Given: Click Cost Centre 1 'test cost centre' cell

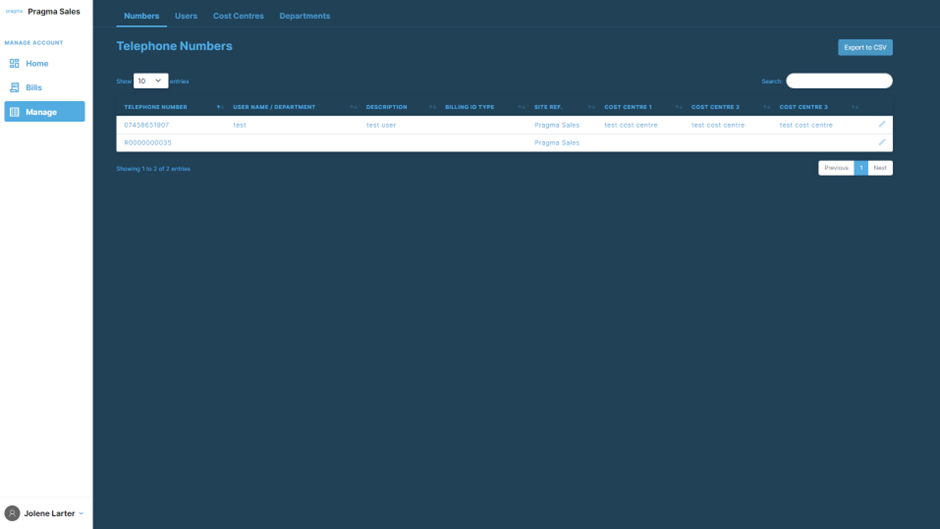Looking at the screenshot, I should (631, 125).
